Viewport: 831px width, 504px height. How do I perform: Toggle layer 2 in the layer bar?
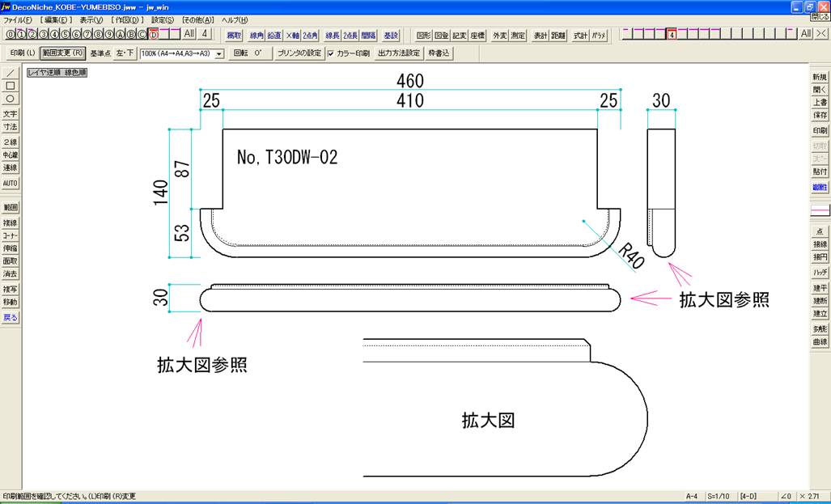[32, 35]
